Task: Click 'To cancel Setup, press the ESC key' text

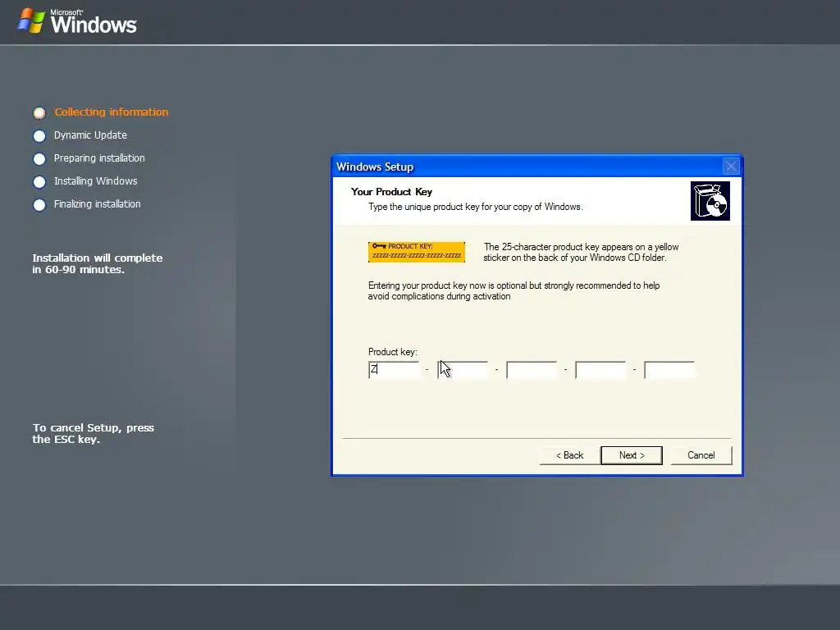Action: (94, 433)
